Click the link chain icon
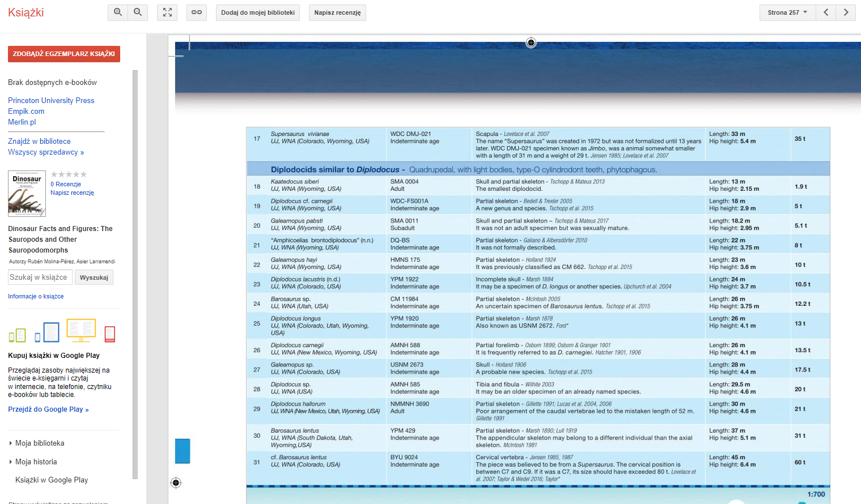This screenshot has width=861, height=504. click(x=197, y=12)
